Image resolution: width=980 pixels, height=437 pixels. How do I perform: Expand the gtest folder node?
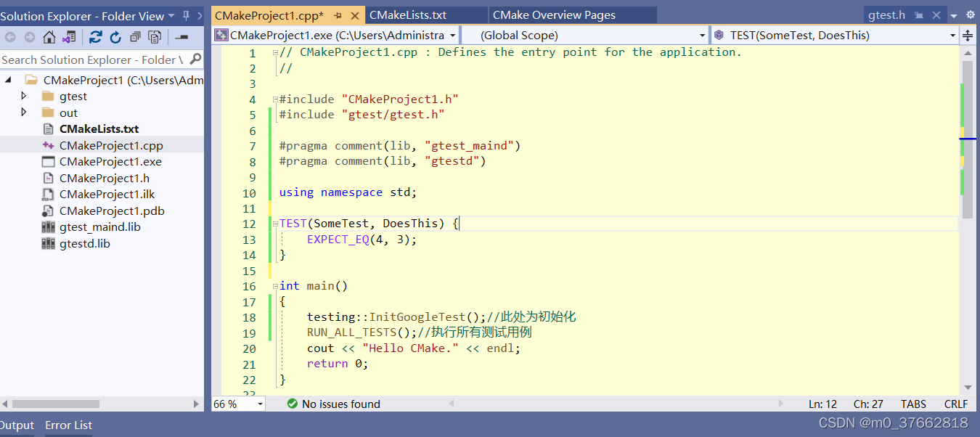[24, 96]
